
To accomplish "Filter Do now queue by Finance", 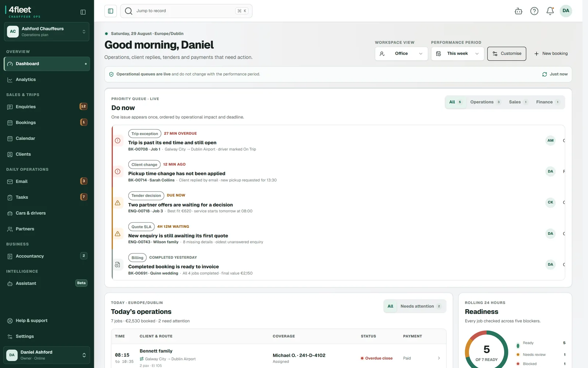I will click(x=548, y=102).
